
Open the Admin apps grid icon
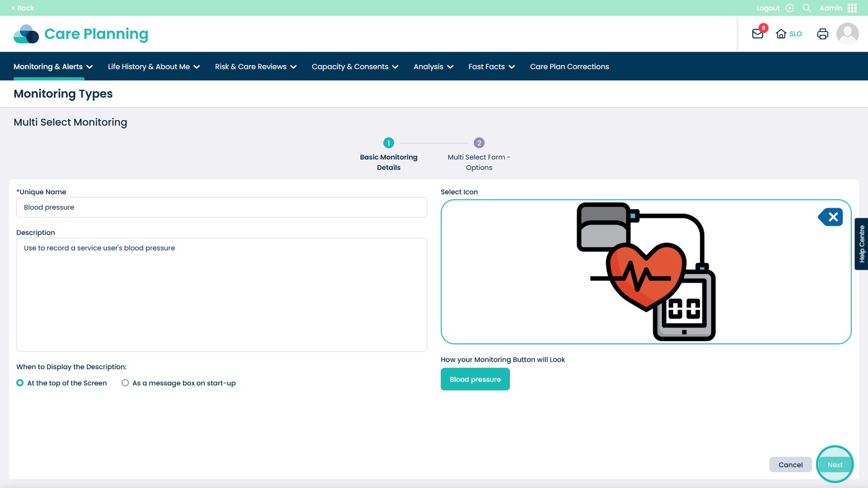click(852, 8)
